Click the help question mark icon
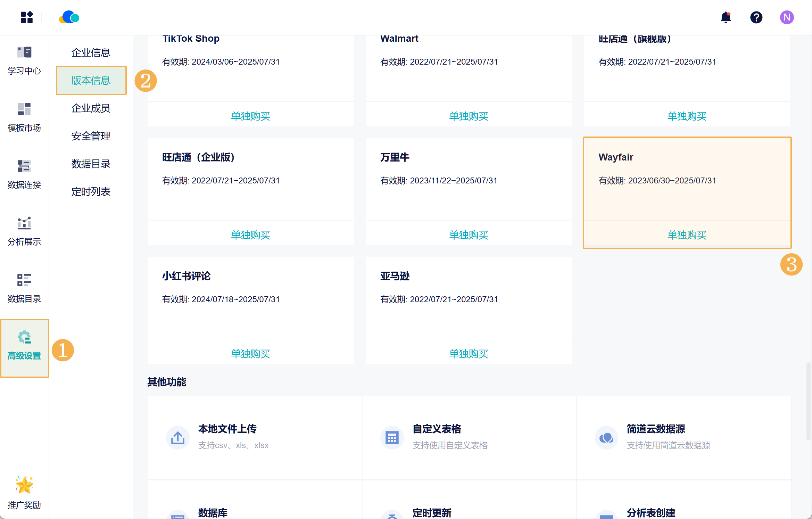Screen dimensions: 812x519 tap(756, 17)
